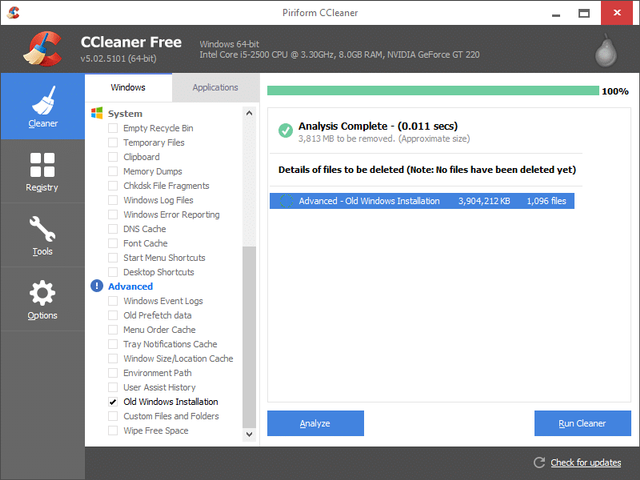Screen dimensions: 640x480
Task: Start cleanup with Run Cleaner button
Action: (x=582, y=423)
